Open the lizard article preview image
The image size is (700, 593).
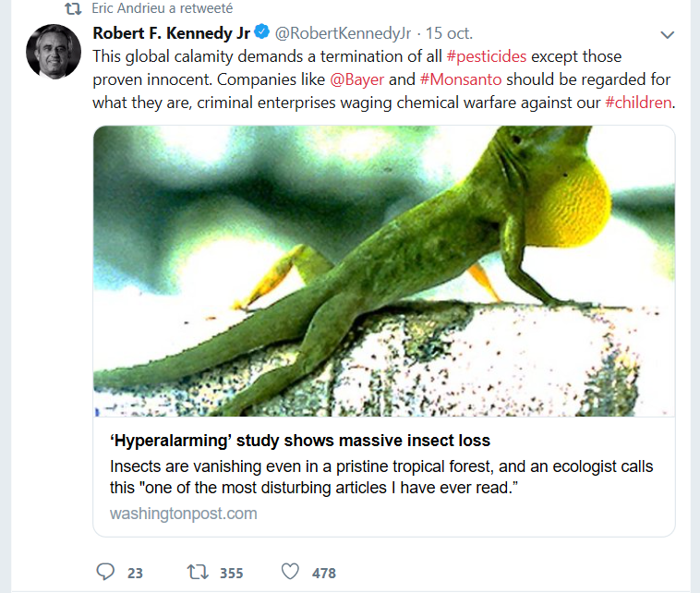click(x=383, y=271)
